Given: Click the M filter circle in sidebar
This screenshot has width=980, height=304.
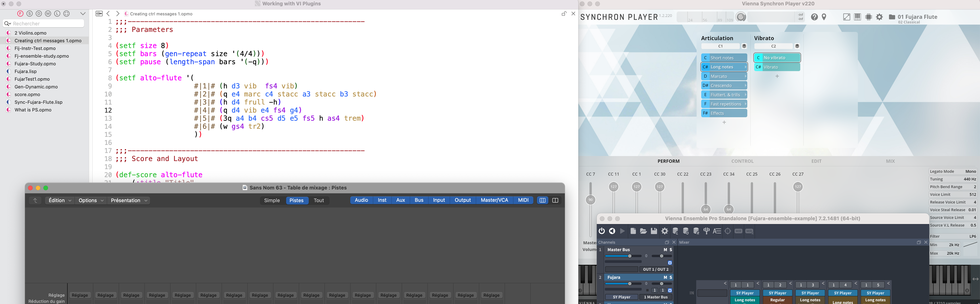Looking at the screenshot, I should click(x=48, y=14).
